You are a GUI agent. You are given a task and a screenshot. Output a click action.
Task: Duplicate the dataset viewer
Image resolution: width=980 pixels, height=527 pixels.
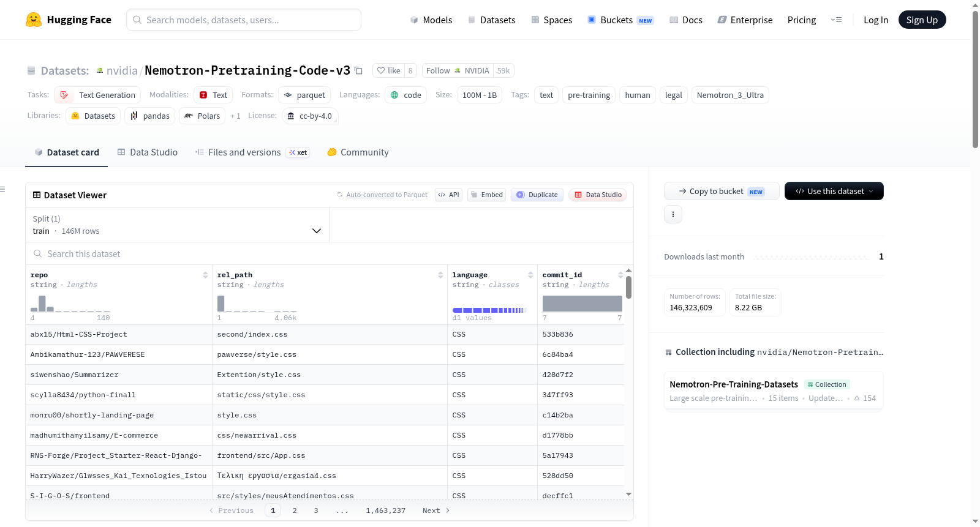[537, 195]
